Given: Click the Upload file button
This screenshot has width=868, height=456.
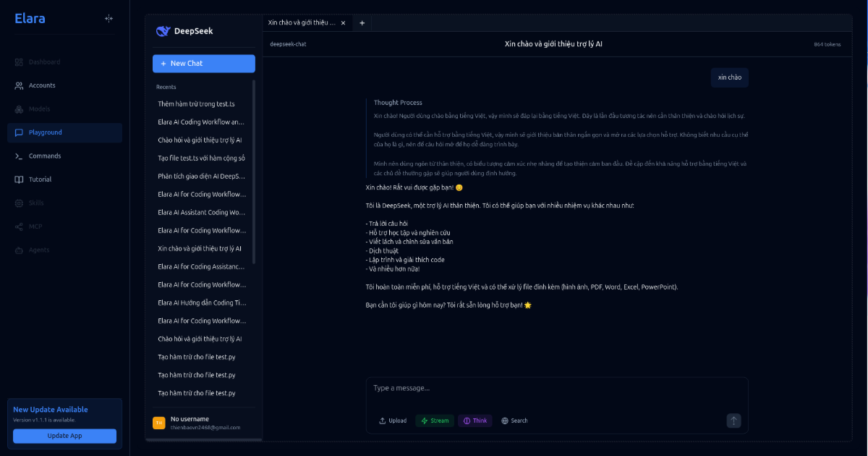Looking at the screenshot, I should click(x=393, y=421).
